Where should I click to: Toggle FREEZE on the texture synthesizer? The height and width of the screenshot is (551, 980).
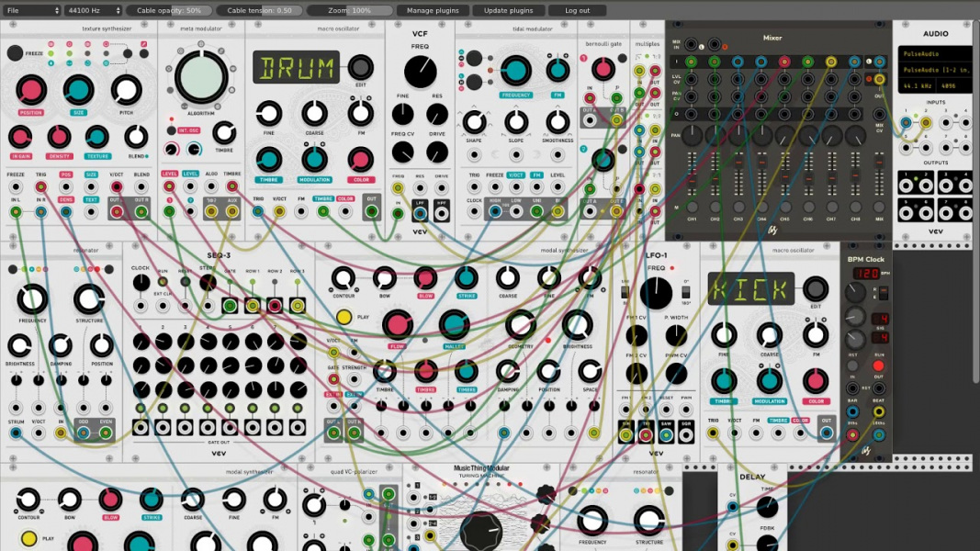(x=15, y=53)
